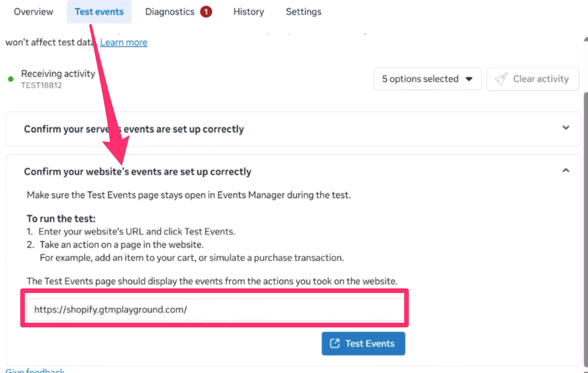Switch to the Overview tab
588x373 pixels.
coord(33,12)
